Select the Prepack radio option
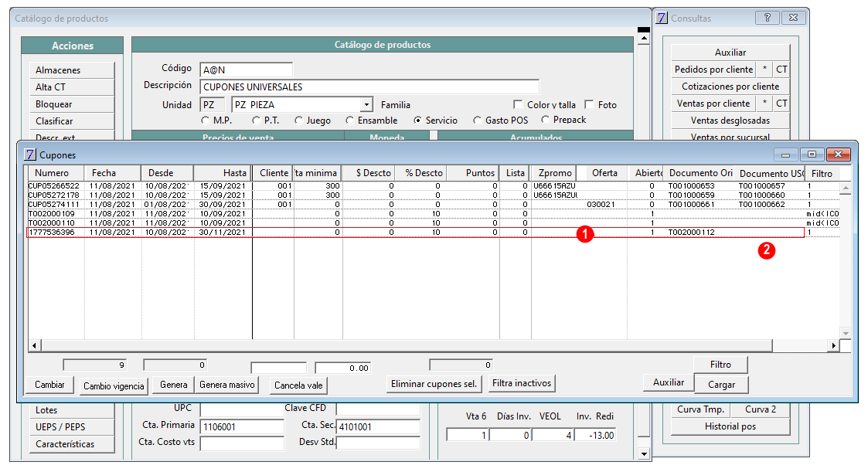868x472 pixels. pos(545,120)
